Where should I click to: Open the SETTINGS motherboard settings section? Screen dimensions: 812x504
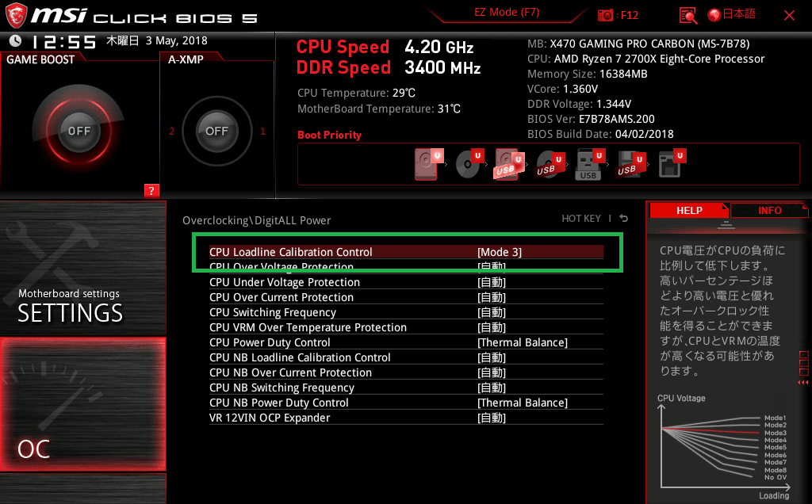82,268
